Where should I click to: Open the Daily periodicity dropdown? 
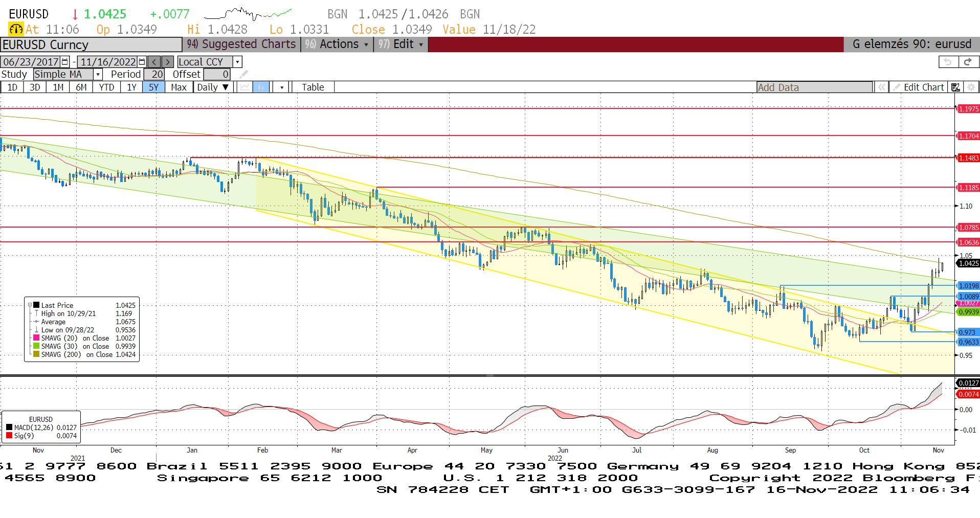click(213, 87)
